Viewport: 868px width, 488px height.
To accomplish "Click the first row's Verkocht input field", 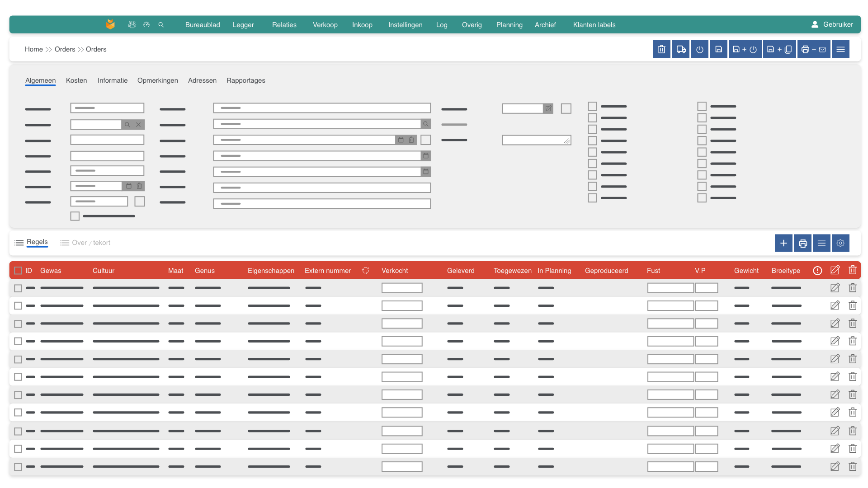I will (401, 288).
